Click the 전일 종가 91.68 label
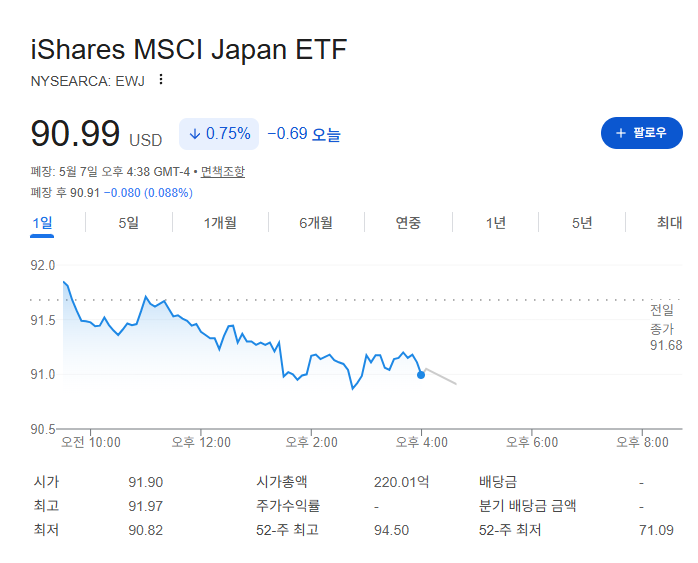Screen dimensions: 698x563 pyautogui.click(x=666, y=328)
